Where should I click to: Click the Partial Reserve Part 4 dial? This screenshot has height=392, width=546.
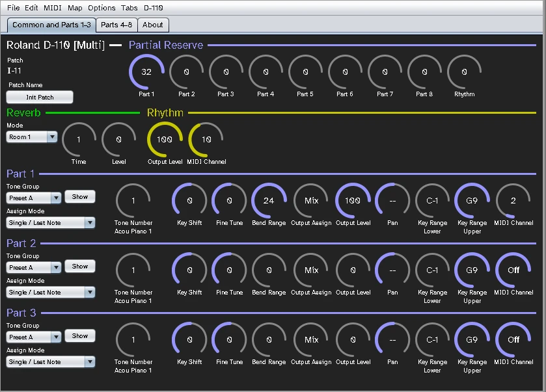tap(266, 72)
